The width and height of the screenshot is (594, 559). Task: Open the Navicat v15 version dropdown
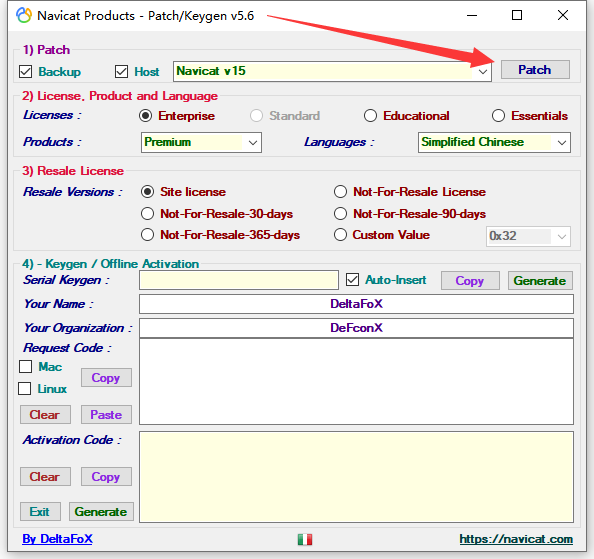pyautogui.click(x=332, y=71)
